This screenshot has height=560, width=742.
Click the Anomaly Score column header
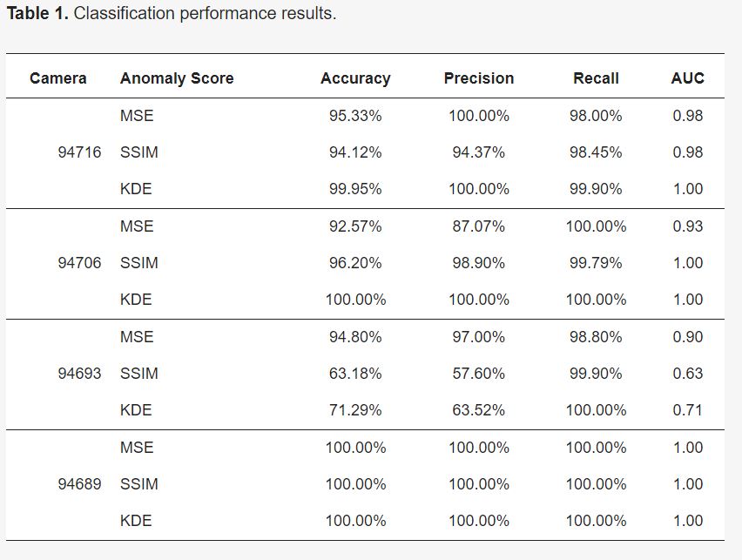pyautogui.click(x=177, y=78)
